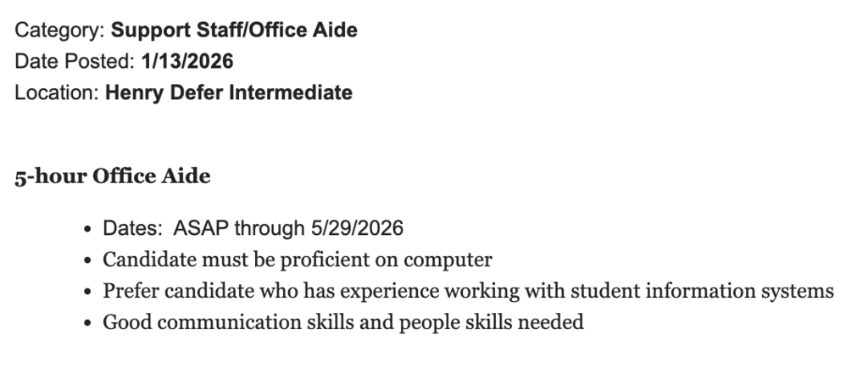The width and height of the screenshot is (868, 374).
Task: Click the bullet dot before "Dates"
Action: pos(89,229)
